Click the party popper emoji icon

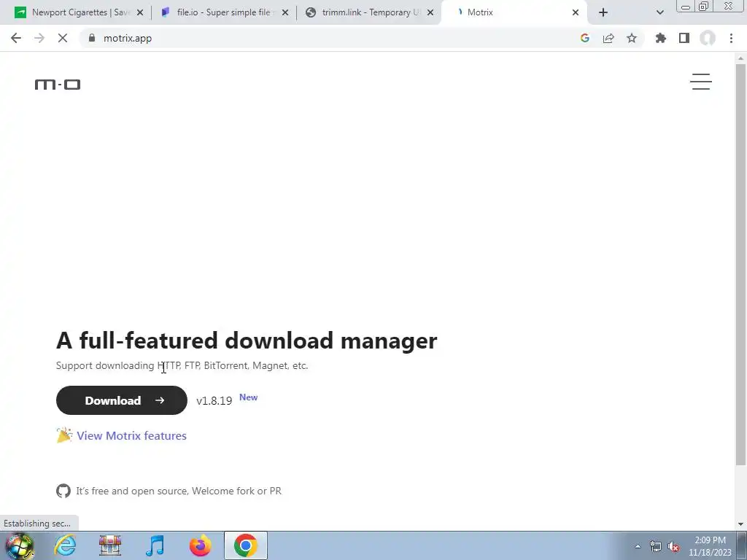(64, 435)
